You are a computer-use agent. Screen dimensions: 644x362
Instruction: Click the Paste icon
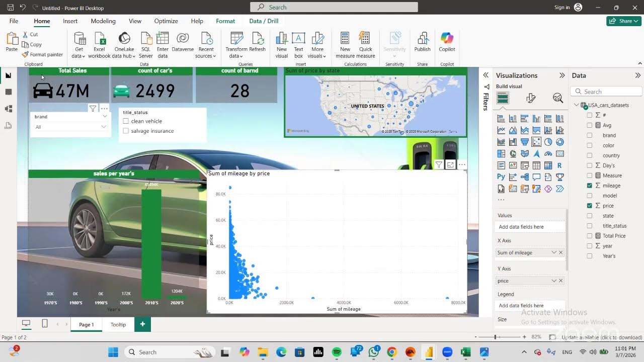tap(12, 38)
